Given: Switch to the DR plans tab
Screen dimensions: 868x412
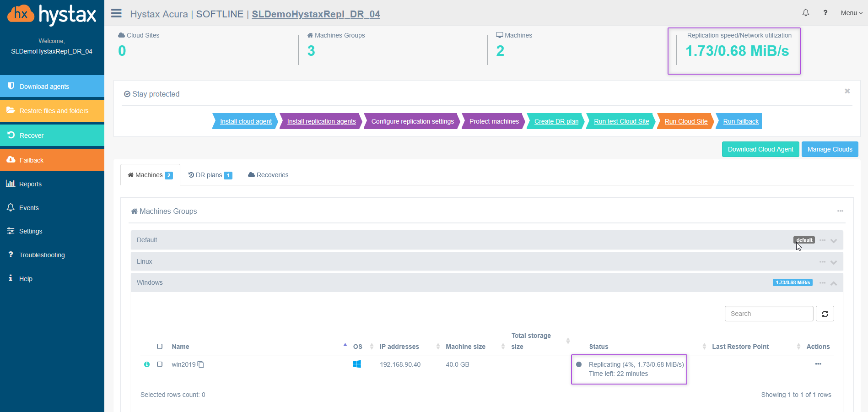Looking at the screenshot, I should coord(210,175).
